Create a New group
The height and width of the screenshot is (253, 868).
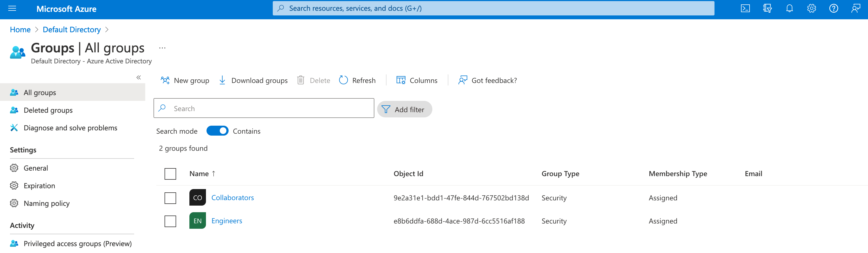[x=185, y=80]
